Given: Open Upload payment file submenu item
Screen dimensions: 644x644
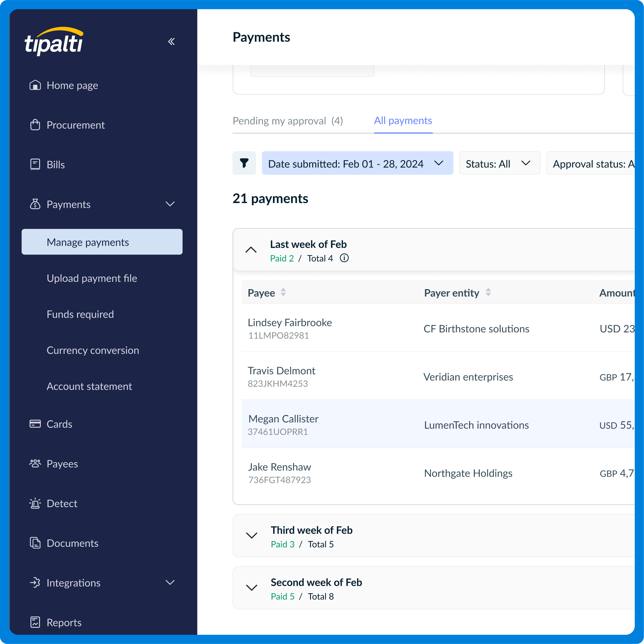Looking at the screenshot, I should [92, 278].
